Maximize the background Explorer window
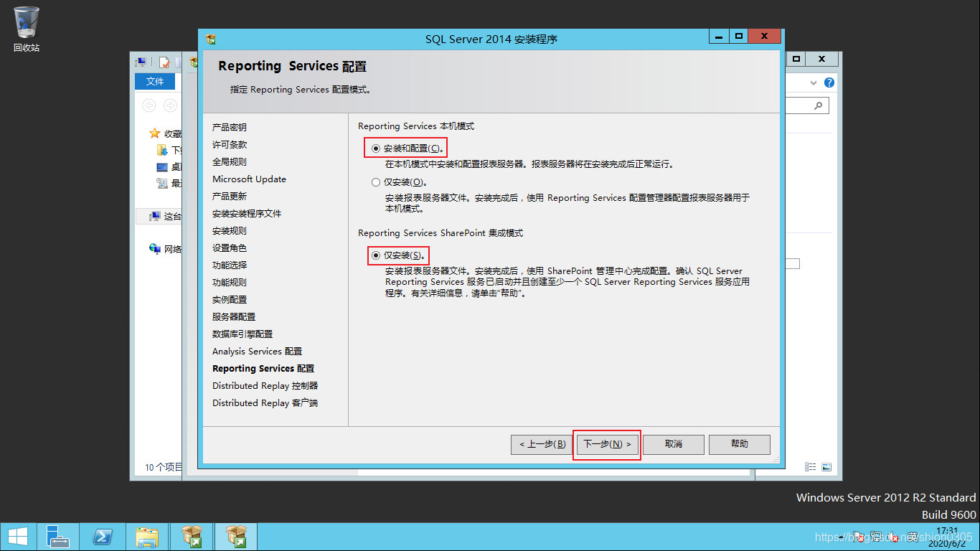The height and width of the screenshot is (551, 980). pyautogui.click(x=796, y=59)
